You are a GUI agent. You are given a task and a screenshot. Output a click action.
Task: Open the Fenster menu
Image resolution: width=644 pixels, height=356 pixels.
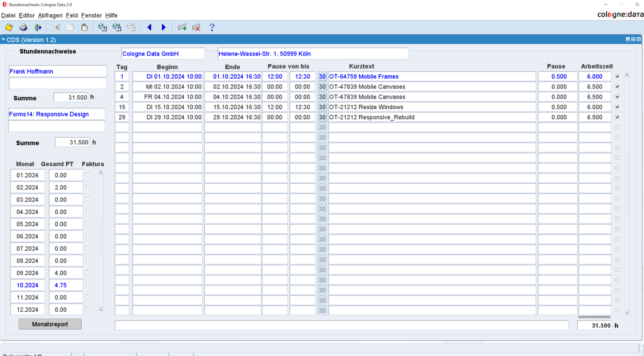click(92, 15)
